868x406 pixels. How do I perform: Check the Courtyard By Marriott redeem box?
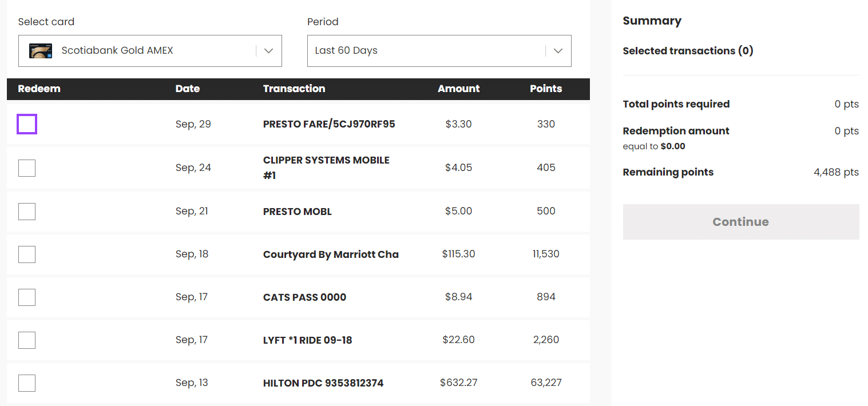pos(27,254)
